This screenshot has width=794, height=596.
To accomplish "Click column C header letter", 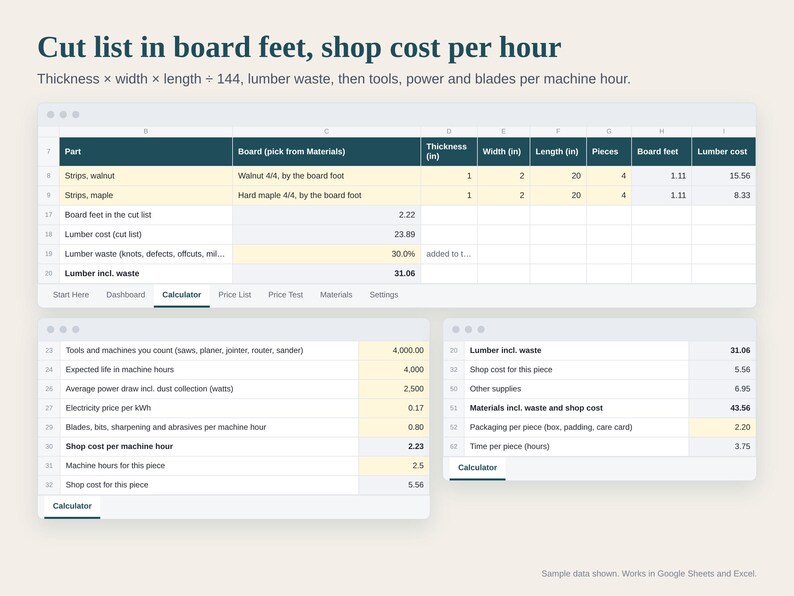I will pos(326,131).
